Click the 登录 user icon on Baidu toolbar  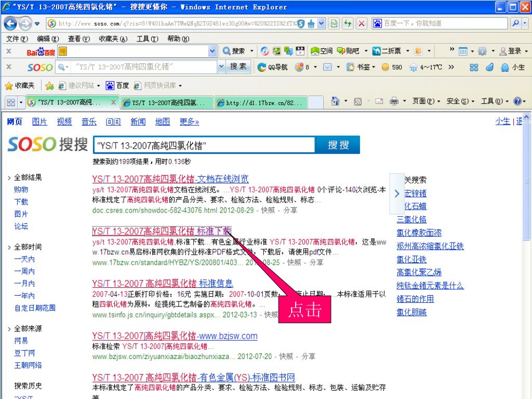coord(510,51)
